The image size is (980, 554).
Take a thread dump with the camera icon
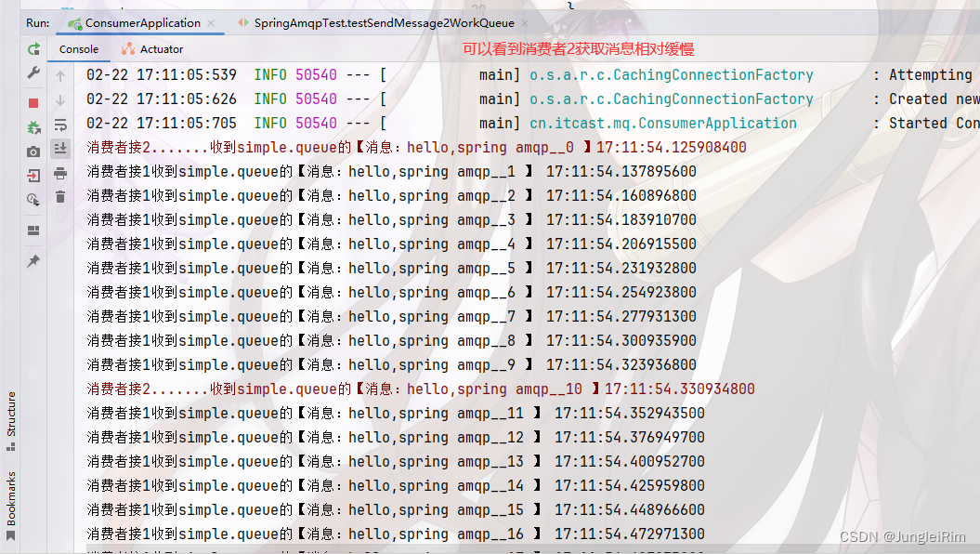point(33,151)
